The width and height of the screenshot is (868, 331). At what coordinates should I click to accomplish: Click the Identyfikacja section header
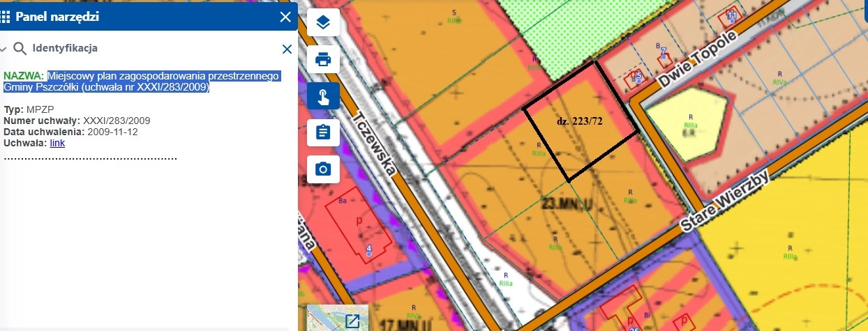pos(64,49)
